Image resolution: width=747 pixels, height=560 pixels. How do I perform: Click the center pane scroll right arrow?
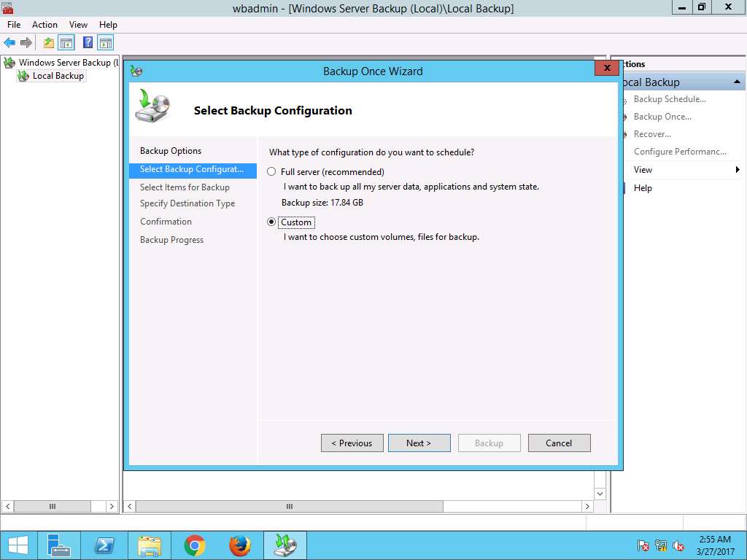coord(587,506)
